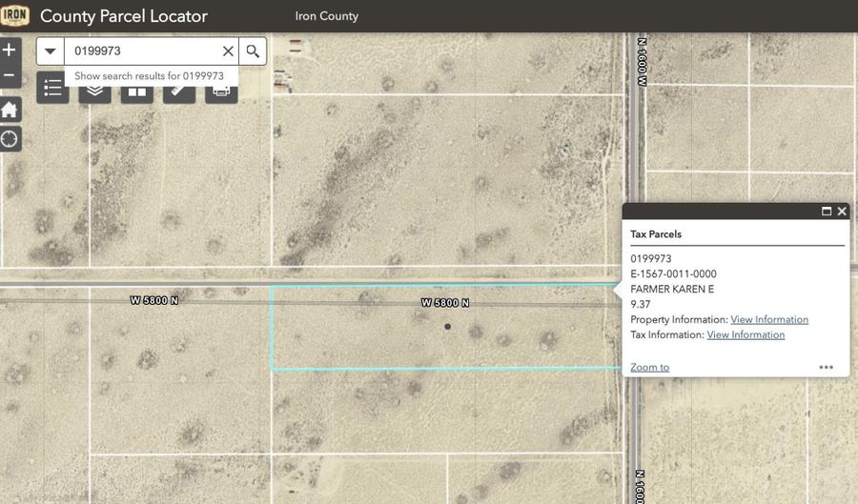Clear the search text 0199973

(x=228, y=51)
